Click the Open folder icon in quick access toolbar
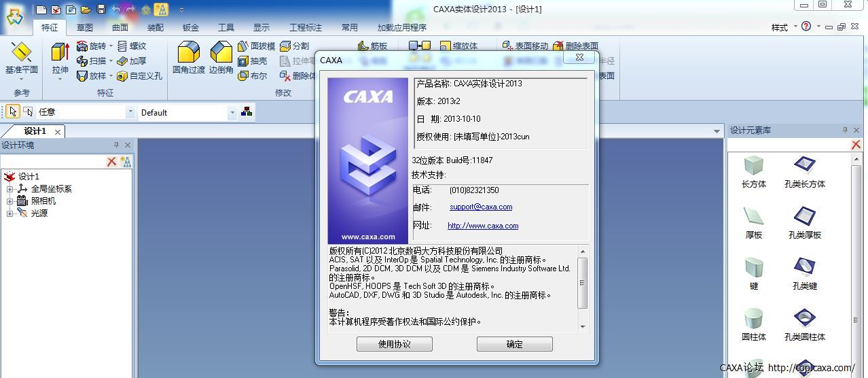Screen dimensions: 868x378 pyautogui.click(x=86, y=10)
